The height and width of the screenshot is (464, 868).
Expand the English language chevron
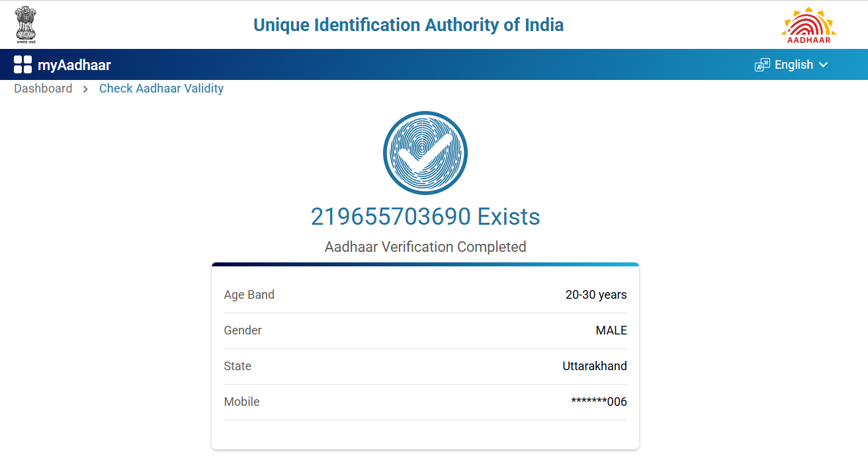(x=823, y=65)
